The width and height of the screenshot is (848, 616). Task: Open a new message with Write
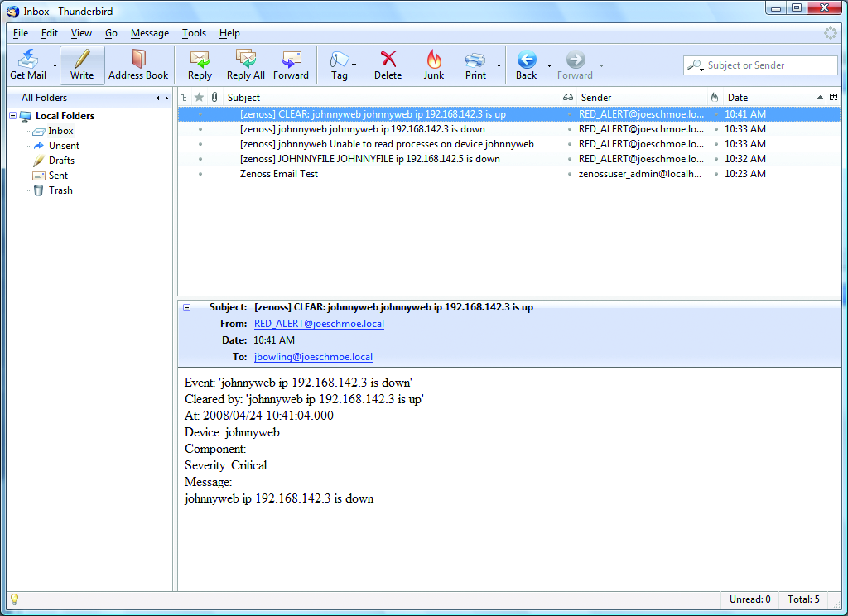pyautogui.click(x=82, y=65)
